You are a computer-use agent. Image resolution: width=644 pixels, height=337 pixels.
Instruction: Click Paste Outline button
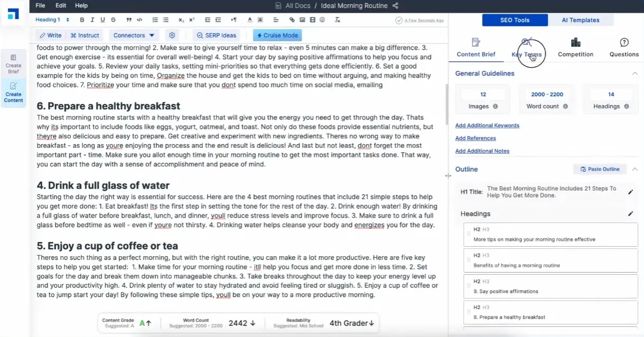(600, 169)
